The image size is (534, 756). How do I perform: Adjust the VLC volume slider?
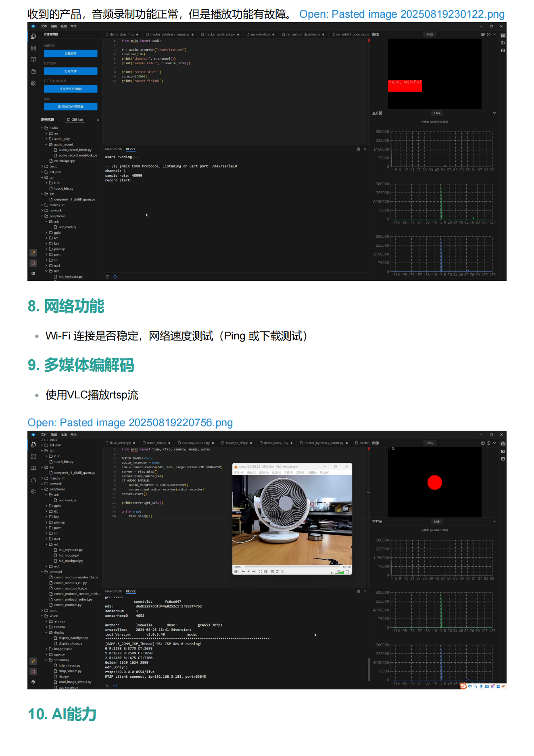point(341,572)
